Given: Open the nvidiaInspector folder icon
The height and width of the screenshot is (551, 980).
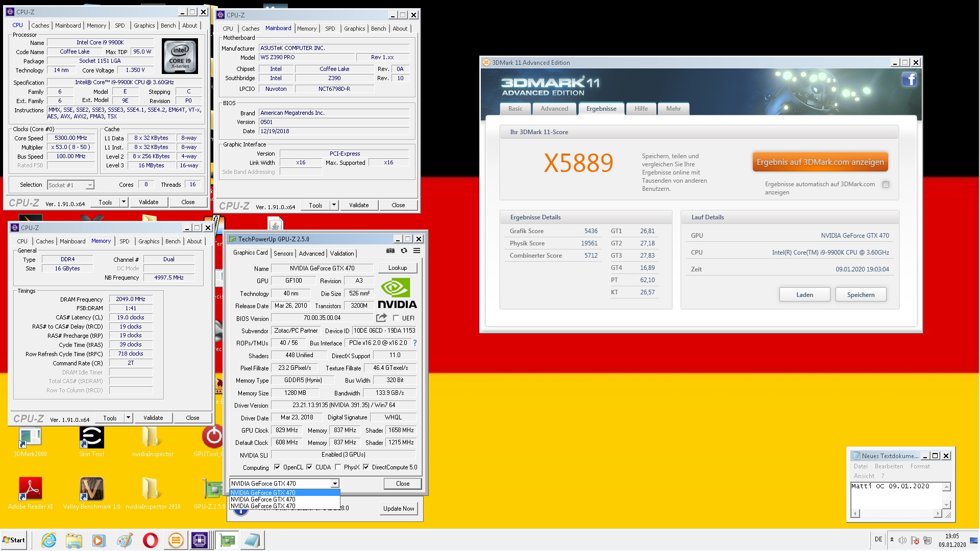Looking at the screenshot, I should coord(152,442).
